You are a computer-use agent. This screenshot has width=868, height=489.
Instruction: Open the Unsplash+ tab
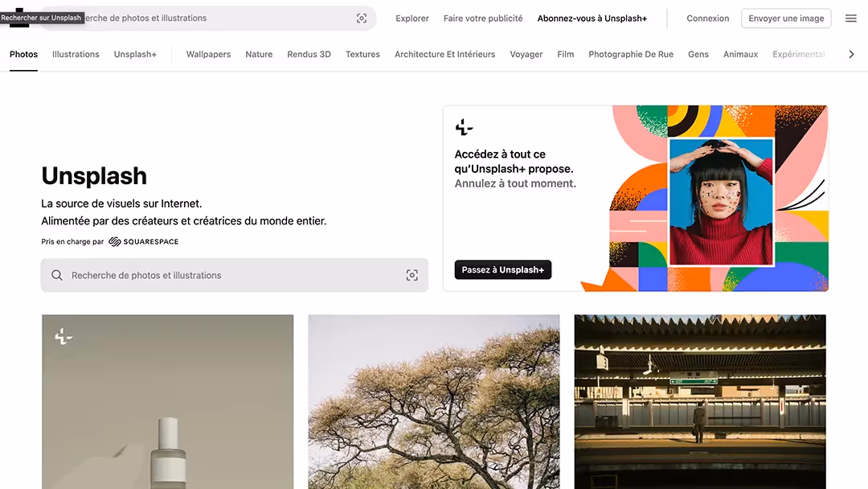pyautogui.click(x=135, y=54)
